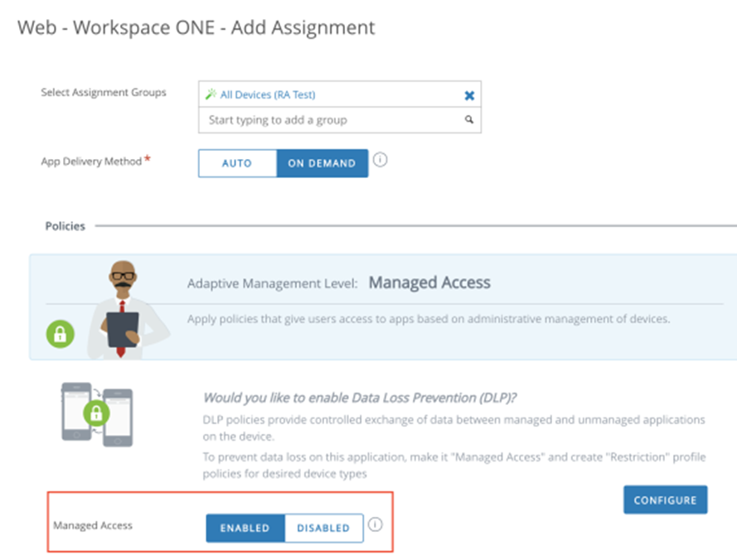
Task: Set Managed Access to DISABLED
Action: click(323, 528)
